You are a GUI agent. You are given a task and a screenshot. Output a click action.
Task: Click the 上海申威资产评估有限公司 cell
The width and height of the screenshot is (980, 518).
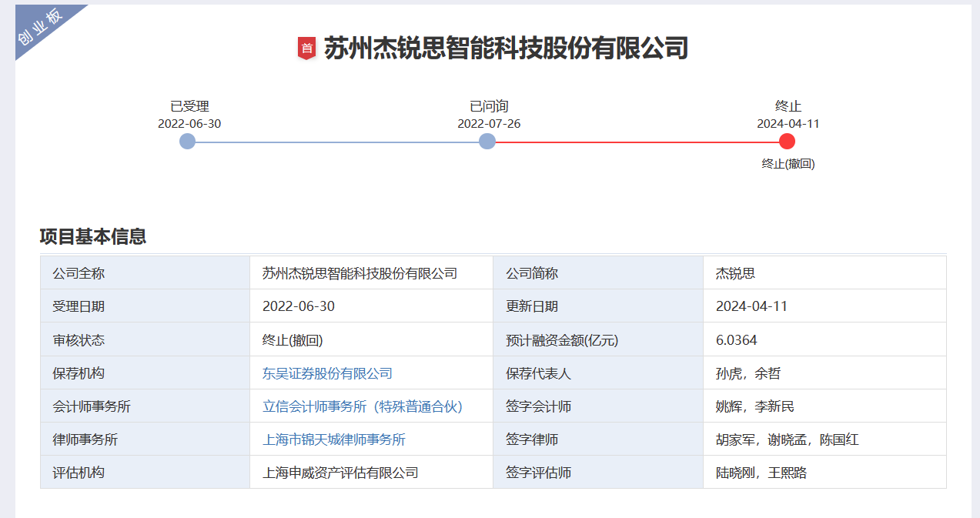click(x=340, y=473)
